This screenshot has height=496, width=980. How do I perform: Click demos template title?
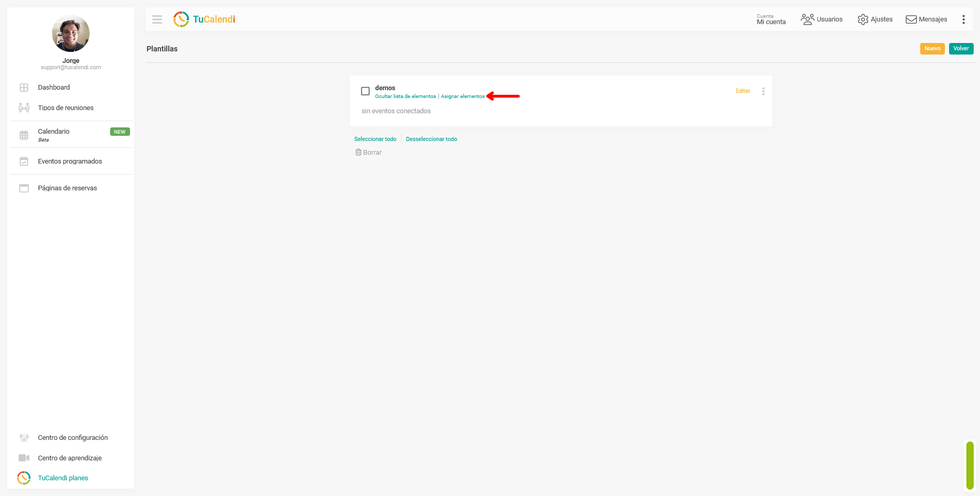click(385, 88)
